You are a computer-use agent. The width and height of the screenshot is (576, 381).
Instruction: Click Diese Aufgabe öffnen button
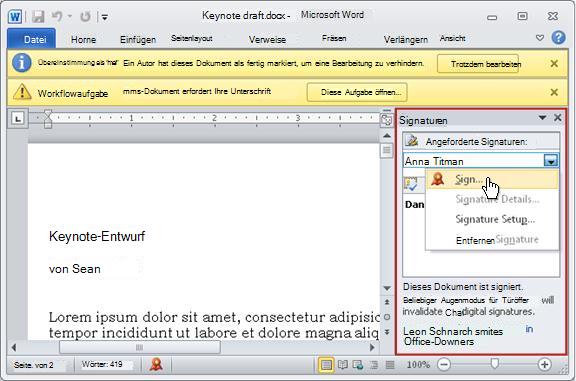point(357,92)
